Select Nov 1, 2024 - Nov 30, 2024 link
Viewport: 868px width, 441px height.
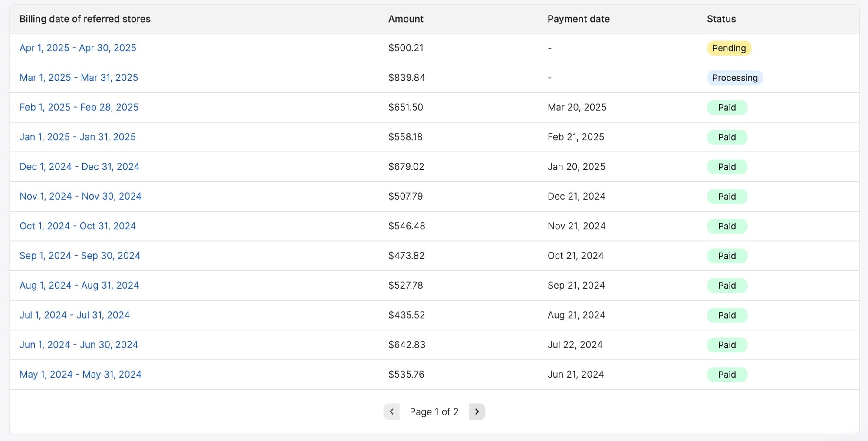tap(80, 196)
